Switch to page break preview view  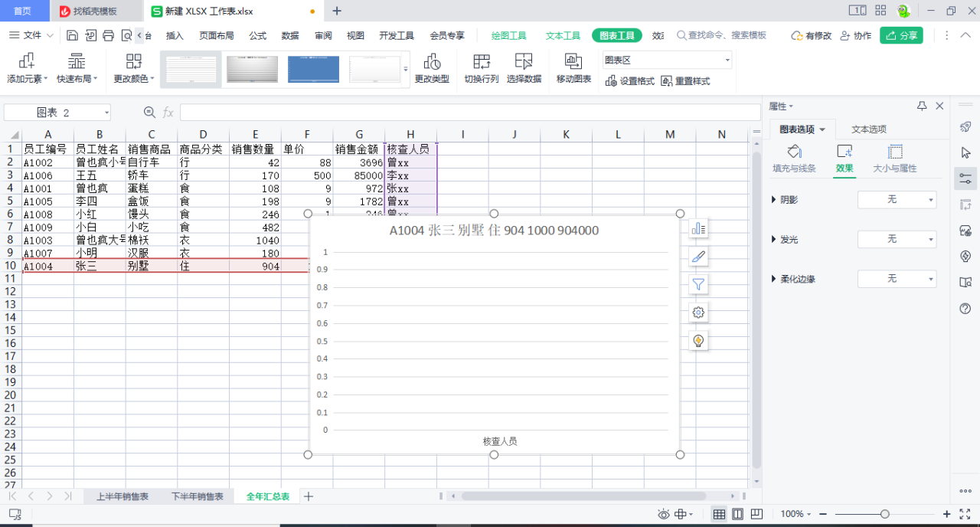(756, 514)
